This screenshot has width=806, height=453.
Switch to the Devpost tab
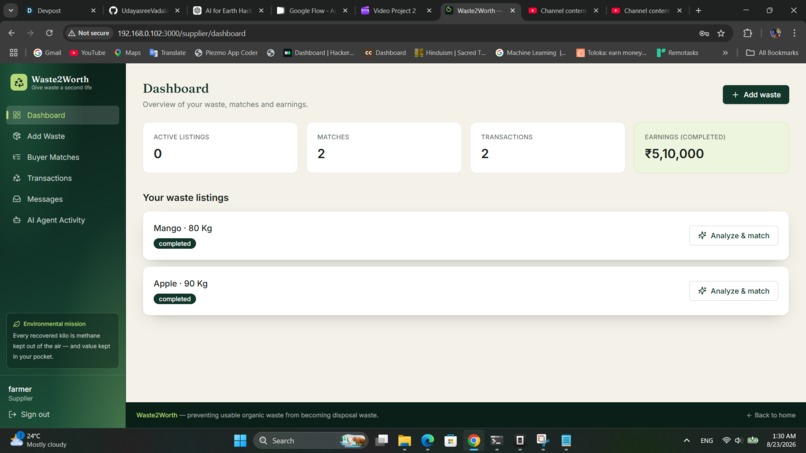tap(60, 10)
